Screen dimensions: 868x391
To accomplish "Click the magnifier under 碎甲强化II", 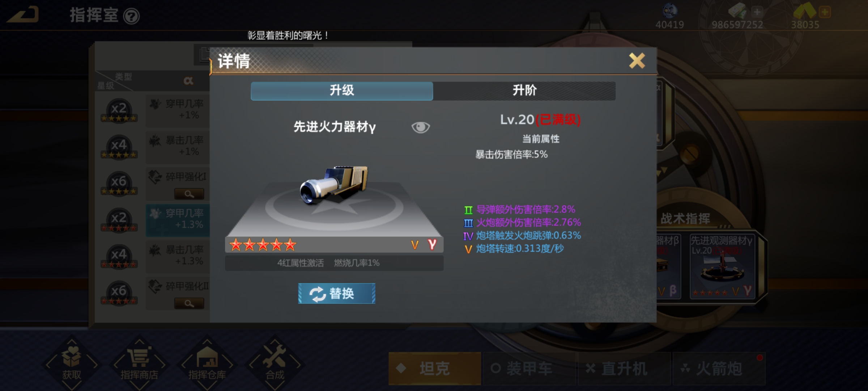I will point(189,303).
